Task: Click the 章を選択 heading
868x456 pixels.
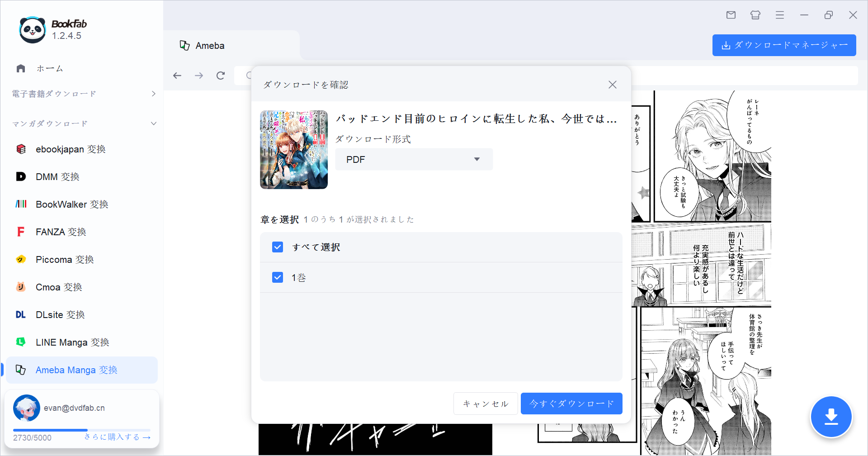Action: click(x=280, y=219)
